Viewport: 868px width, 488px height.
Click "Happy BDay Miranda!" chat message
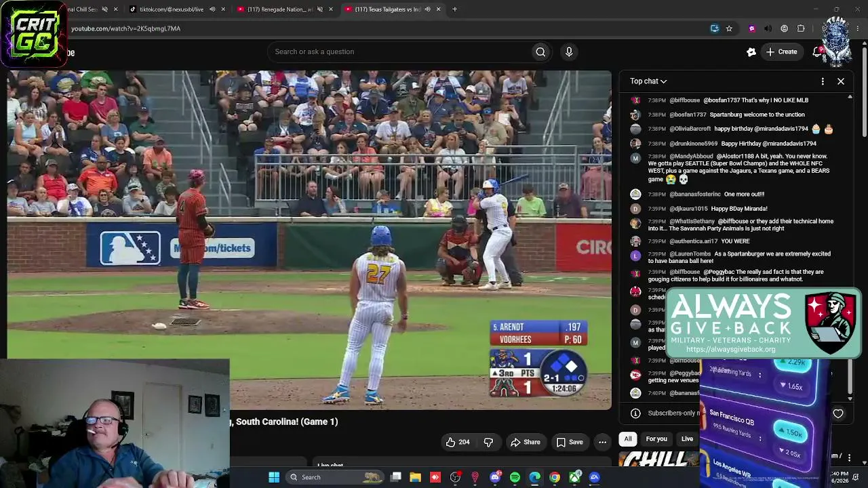click(x=739, y=209)
